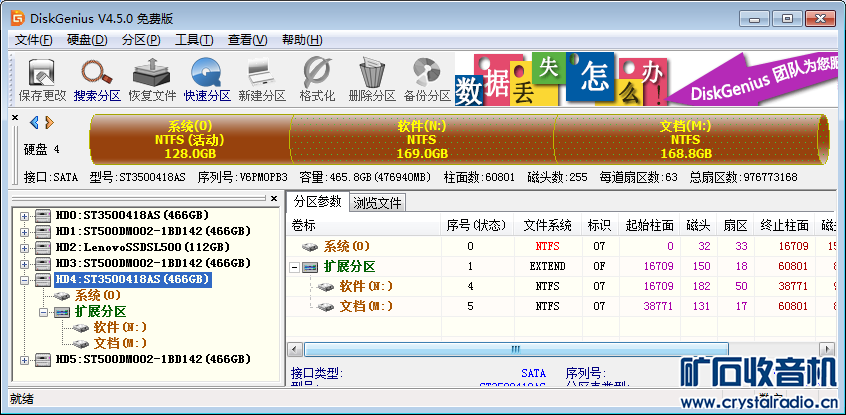Click HD2 LenovoSSDSL500 drive icon
The image size is (846, 415).
43,248
